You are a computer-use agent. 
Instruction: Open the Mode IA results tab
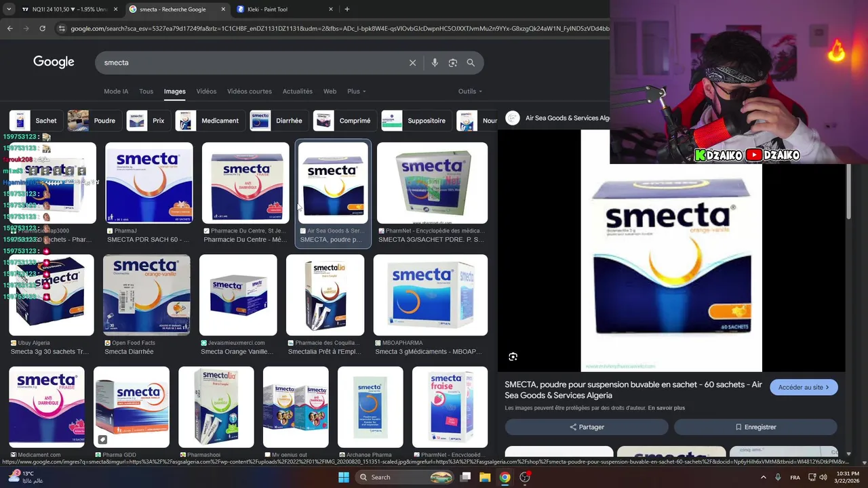pos(116,91)
